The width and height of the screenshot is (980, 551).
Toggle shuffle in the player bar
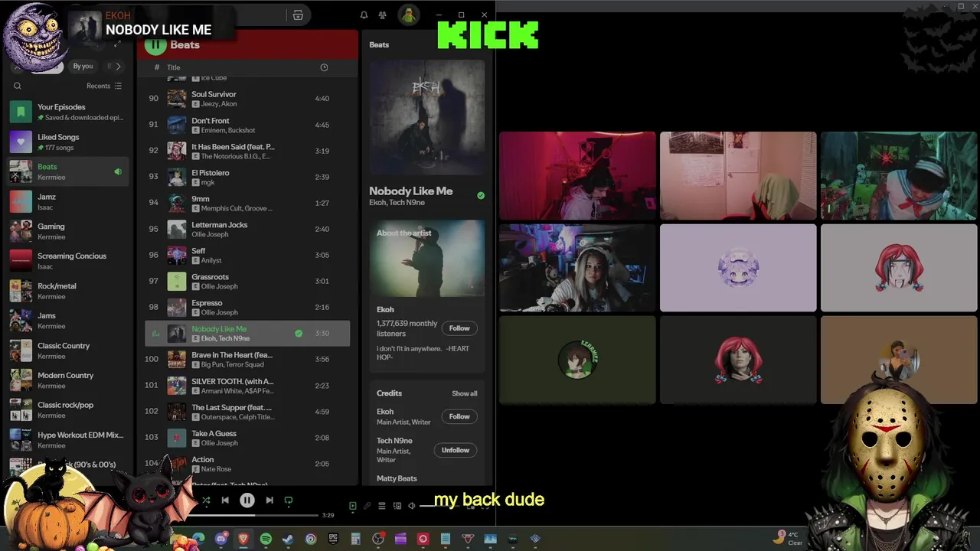point(205,500)
